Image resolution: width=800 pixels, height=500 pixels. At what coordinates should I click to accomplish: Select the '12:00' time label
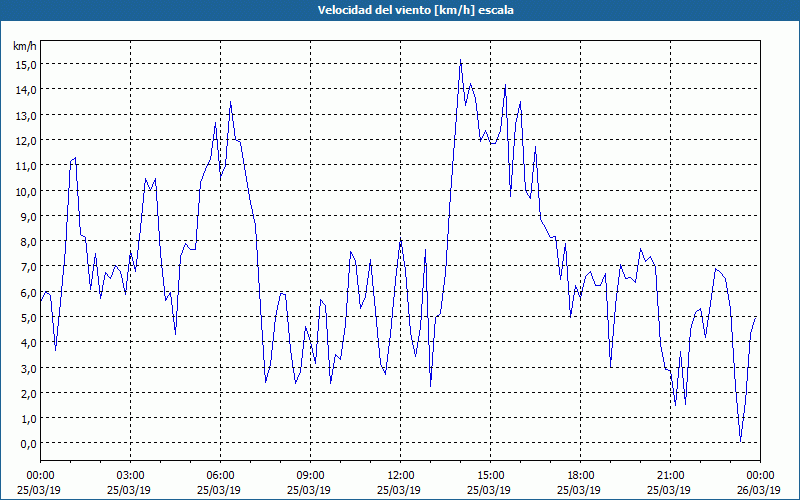point(401,476)
